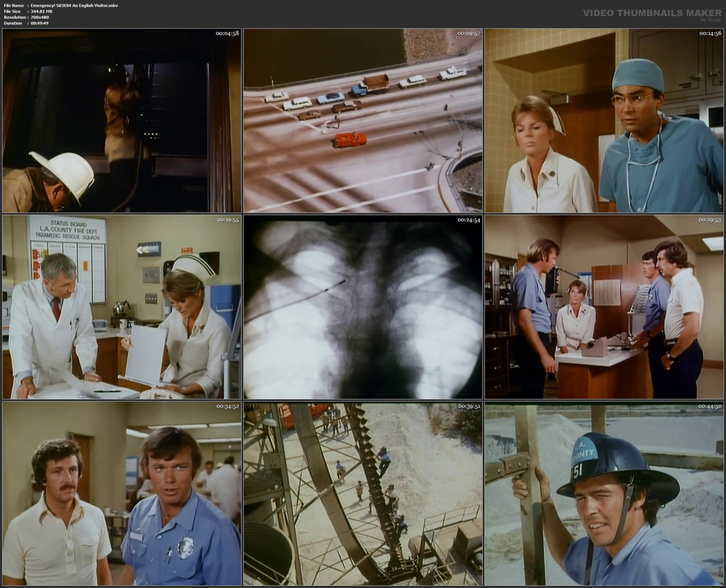Image resolution: width=726 pixels, height=588 pixels.
Task: Click the timestamp 00:24:54
Action: click(x=469, y=220)
